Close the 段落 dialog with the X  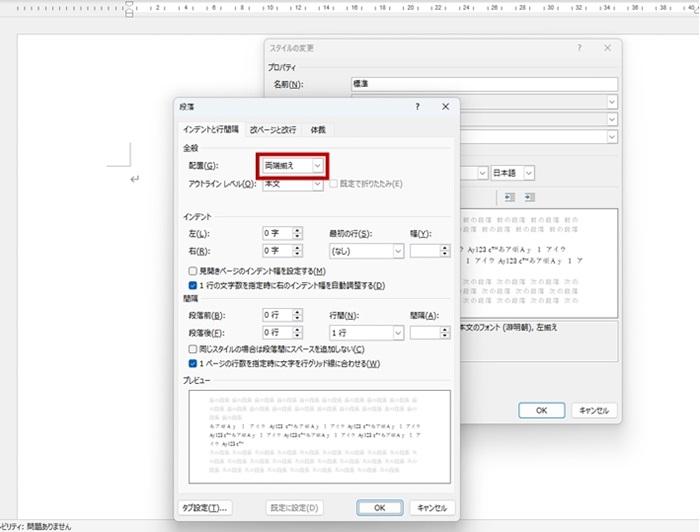[445, 106]
